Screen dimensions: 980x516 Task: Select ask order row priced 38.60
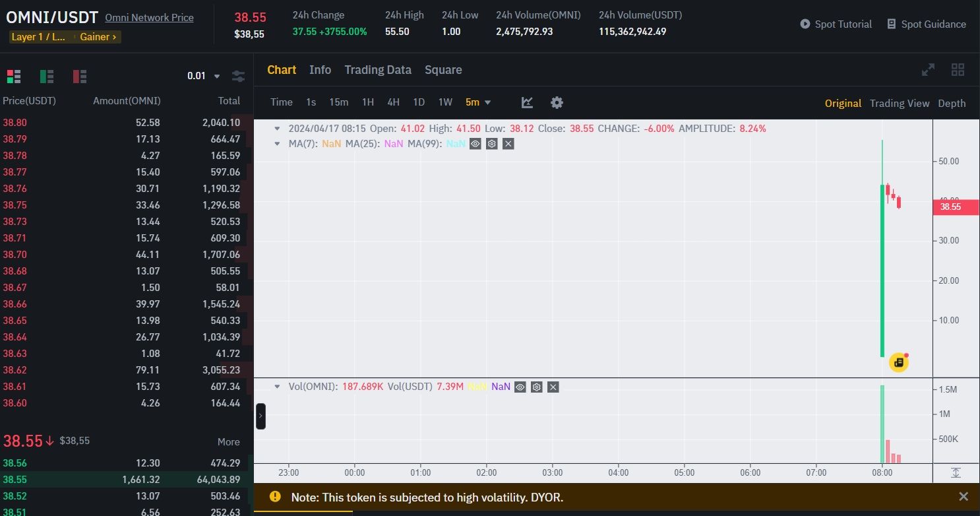[x=127, y=403]
